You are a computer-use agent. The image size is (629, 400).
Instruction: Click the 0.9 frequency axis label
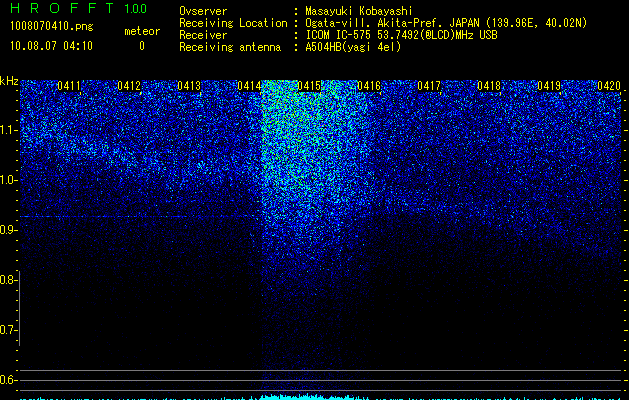tap(8, 230)
